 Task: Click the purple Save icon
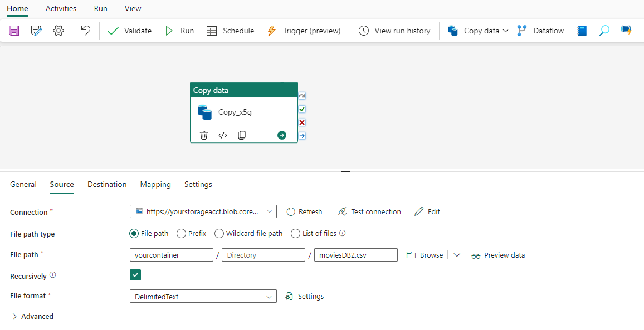(x=14, y=31)
